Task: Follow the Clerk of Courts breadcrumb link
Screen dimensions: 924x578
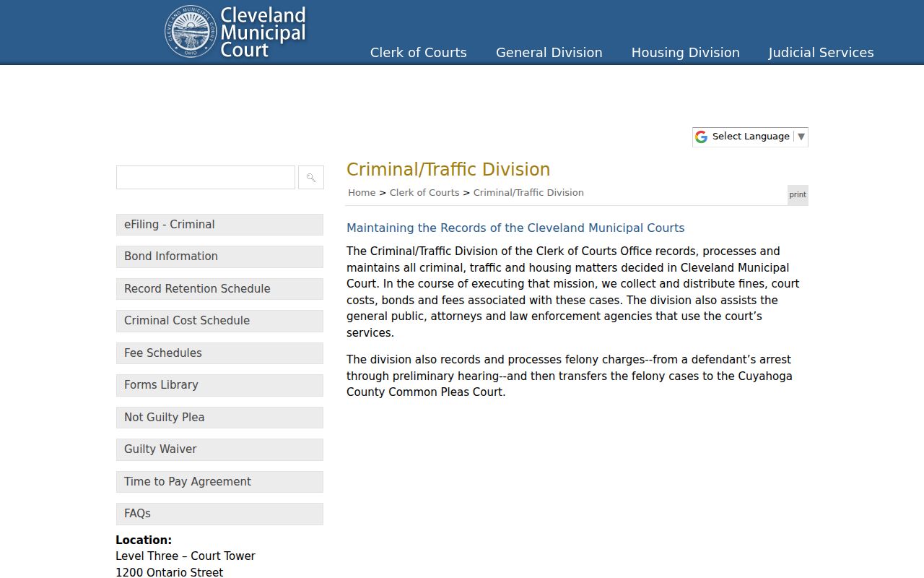Action: point(424,193)
